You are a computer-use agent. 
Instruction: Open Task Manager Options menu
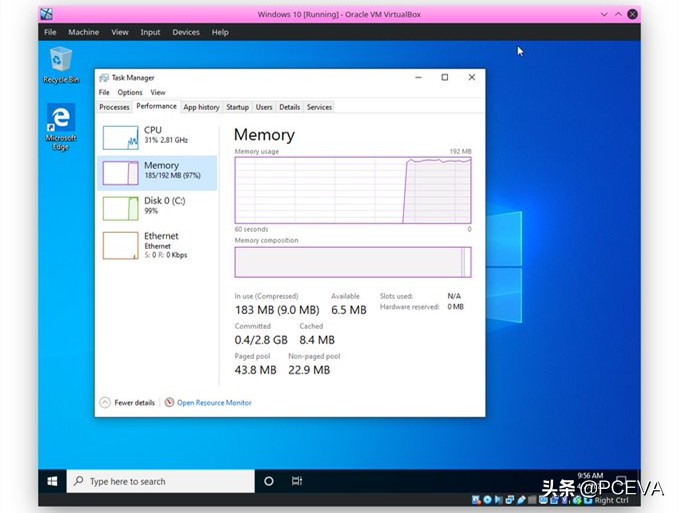pos(130,92)
